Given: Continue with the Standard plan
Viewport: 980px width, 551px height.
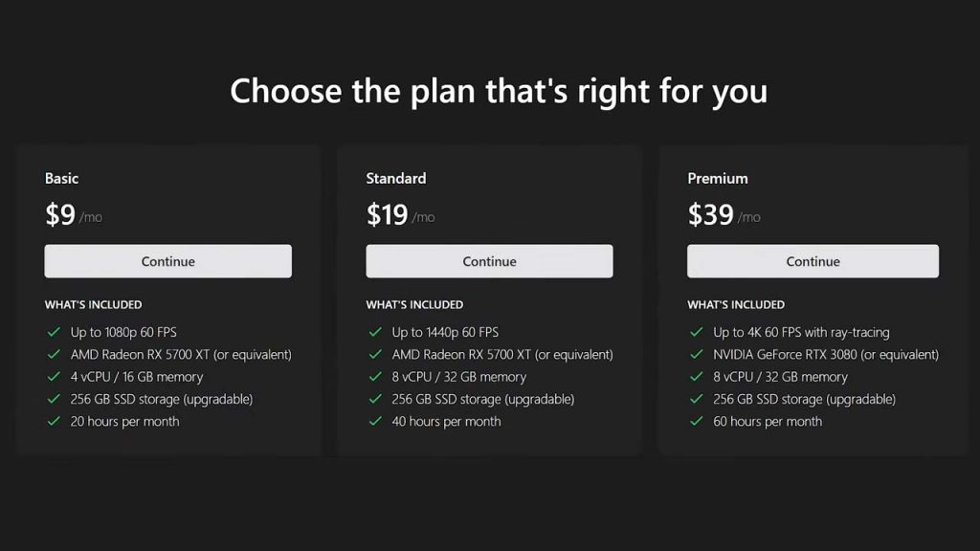Looking at the screenshot, I should pyautogui.click(x=489, y=261).
